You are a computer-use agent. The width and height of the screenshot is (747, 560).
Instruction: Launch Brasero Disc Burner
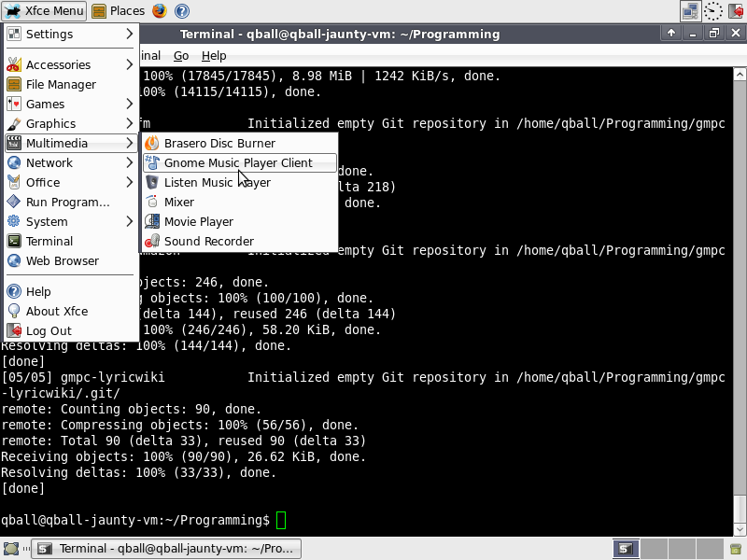[x=240, y=143]
